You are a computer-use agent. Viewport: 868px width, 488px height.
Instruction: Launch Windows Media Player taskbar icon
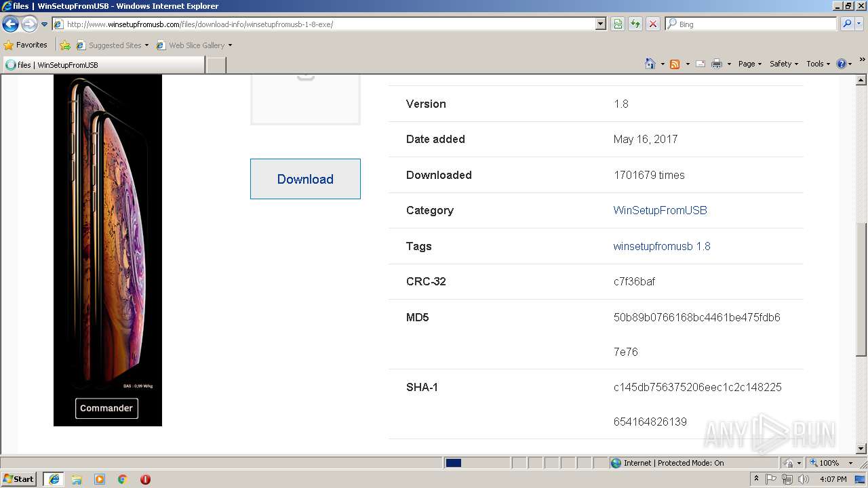(x=100, y=479)
